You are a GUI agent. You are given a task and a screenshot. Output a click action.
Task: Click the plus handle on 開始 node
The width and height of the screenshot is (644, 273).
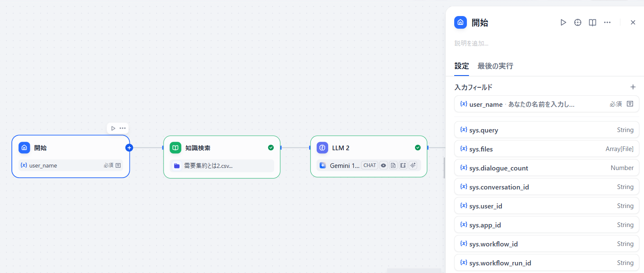[129, 148]
